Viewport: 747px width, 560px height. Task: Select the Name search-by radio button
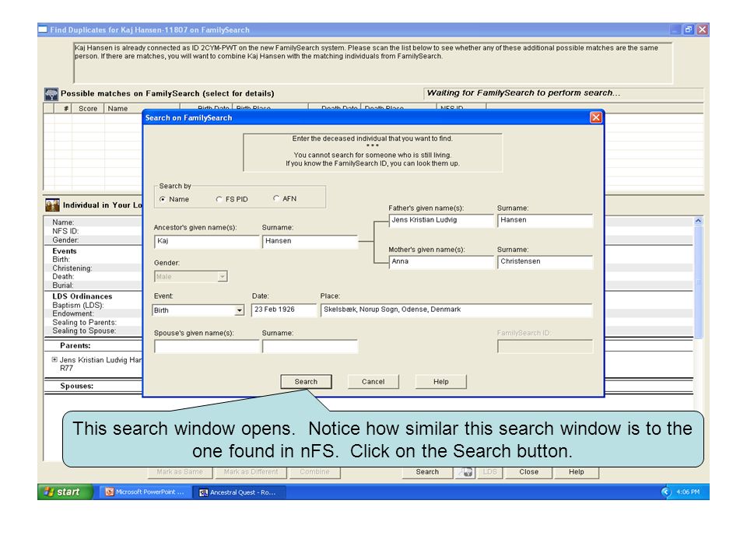coord(163,199)
